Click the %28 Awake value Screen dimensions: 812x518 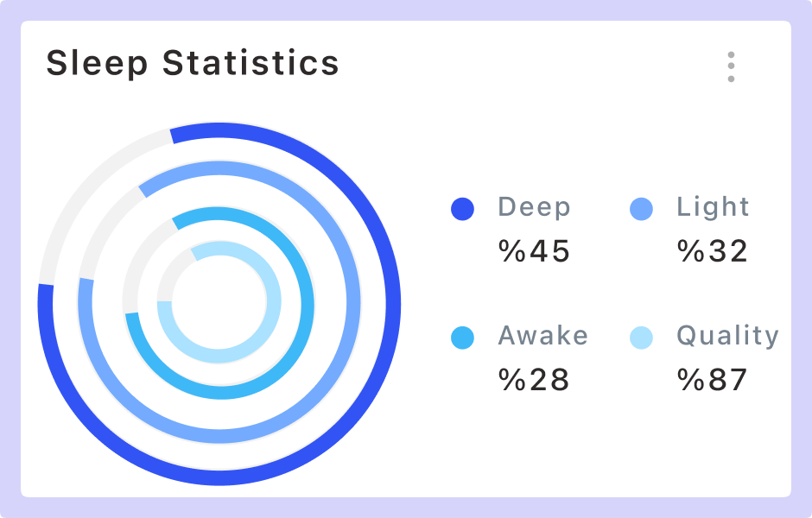click(x=535, y=380)
